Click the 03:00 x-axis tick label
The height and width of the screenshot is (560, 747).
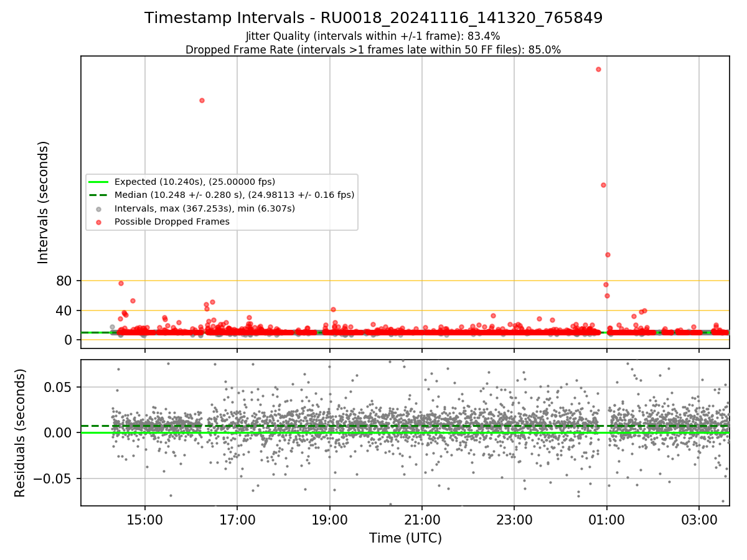pyautogui.click(x=698, y=519)
